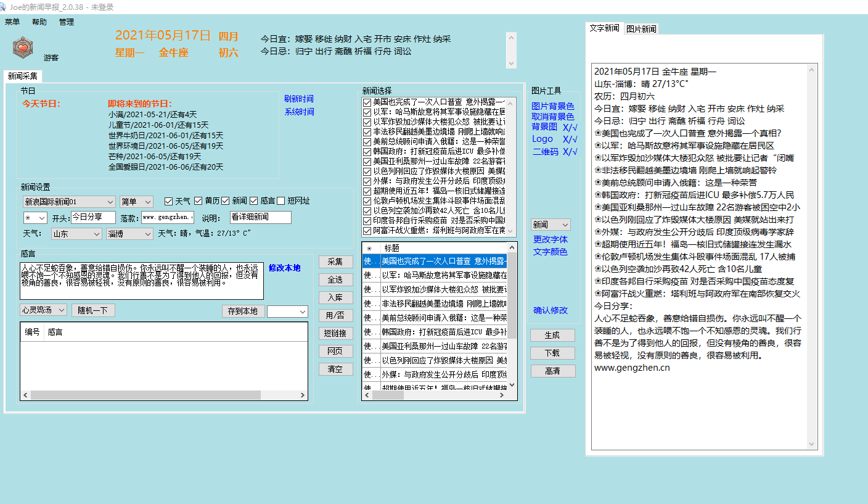Click the bottom arrow of the text preview scrollbar

[x=812, y=444]
